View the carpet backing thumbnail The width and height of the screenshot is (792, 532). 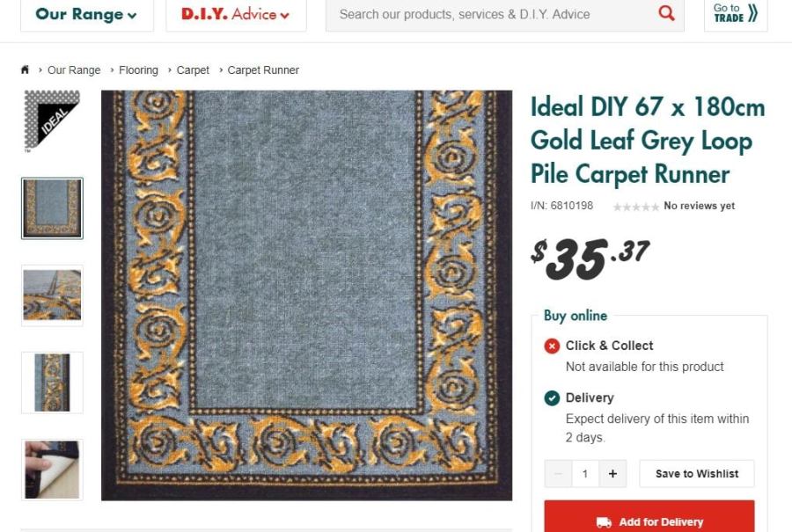52,470
